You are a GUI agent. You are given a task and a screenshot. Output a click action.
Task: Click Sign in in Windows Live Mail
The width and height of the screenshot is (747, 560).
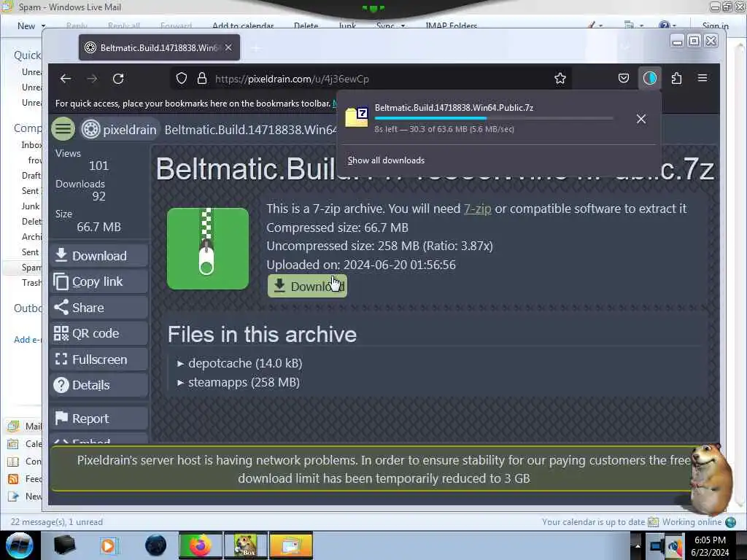pyautogui.click(x=715, y=26)
